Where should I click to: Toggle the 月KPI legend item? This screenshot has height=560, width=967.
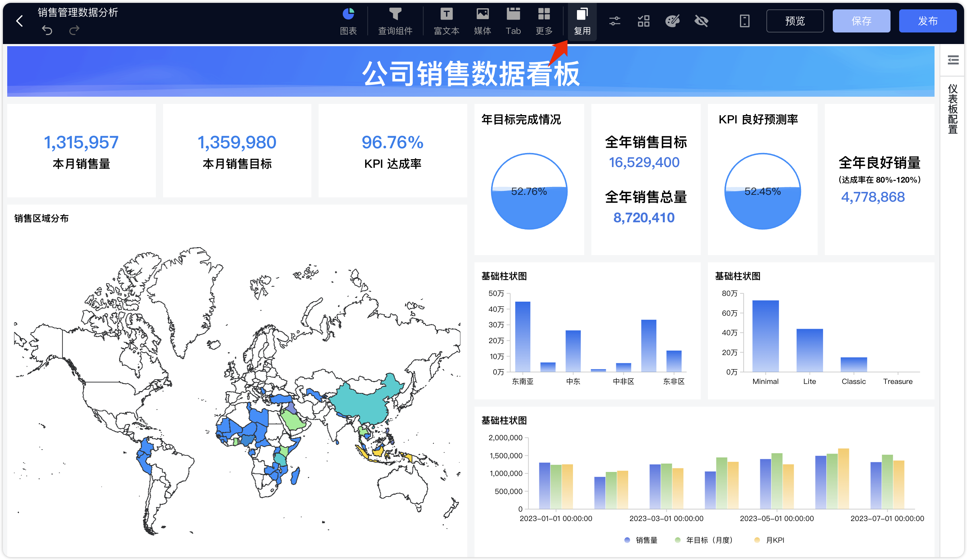click(x=769, y=540)
